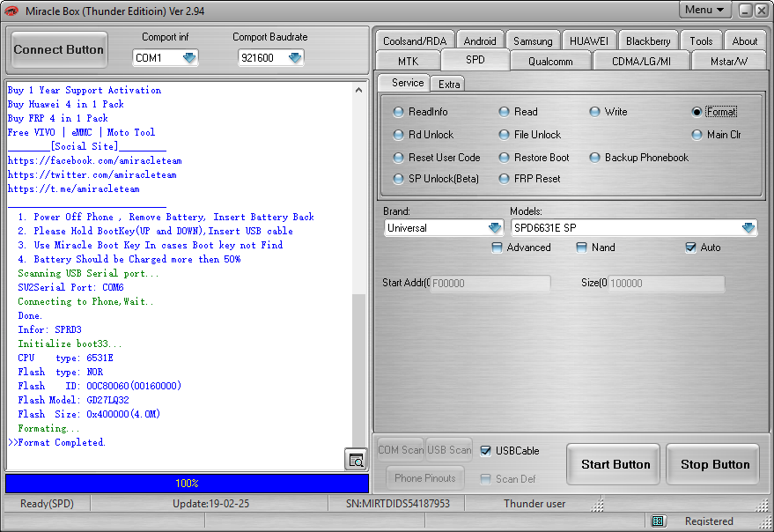The image size is (774, 532).
Task: Enable the Advanced checkbox
Action: (x=498, y=248)
